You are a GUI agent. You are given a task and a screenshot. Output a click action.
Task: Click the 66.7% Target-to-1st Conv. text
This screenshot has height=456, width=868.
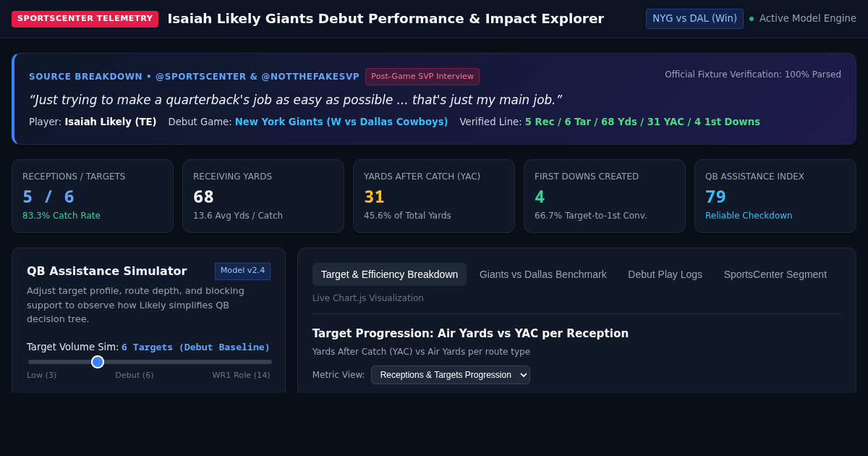(x=591, y=216)
